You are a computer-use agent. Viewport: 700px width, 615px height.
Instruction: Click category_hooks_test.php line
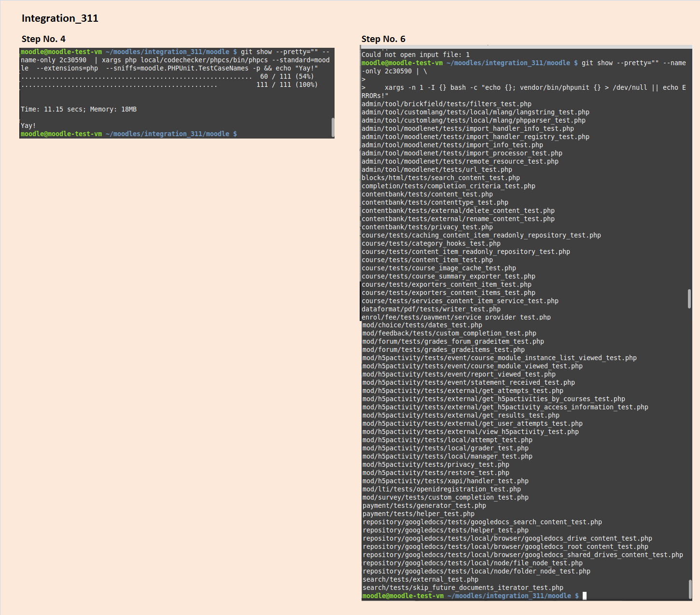tap(431, 244)
